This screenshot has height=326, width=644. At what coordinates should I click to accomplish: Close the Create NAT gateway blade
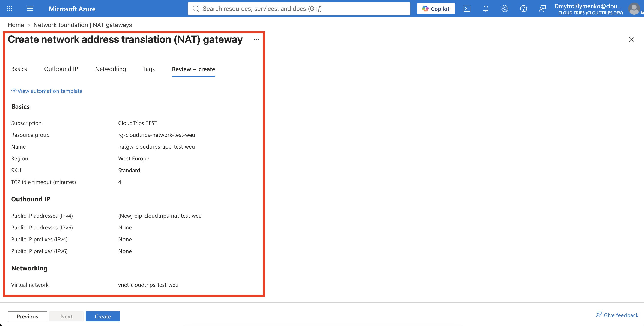coord(631,39)
